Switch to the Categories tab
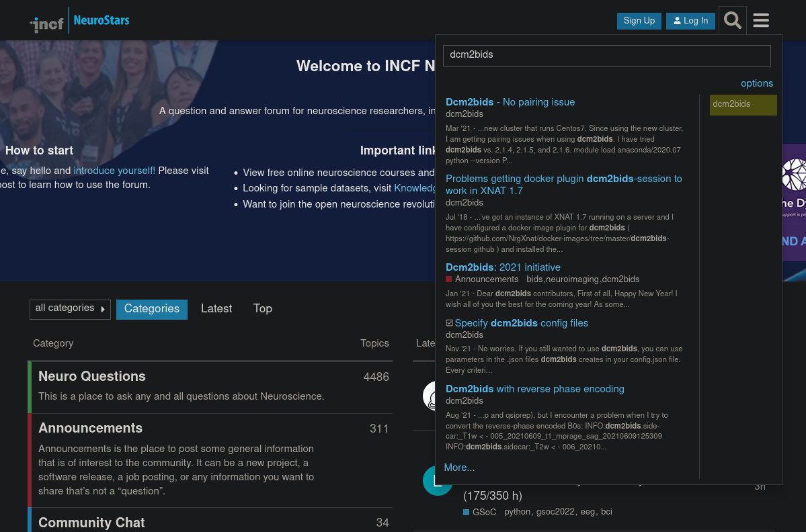This screenshot has height=532, width=806. point(152,309)
